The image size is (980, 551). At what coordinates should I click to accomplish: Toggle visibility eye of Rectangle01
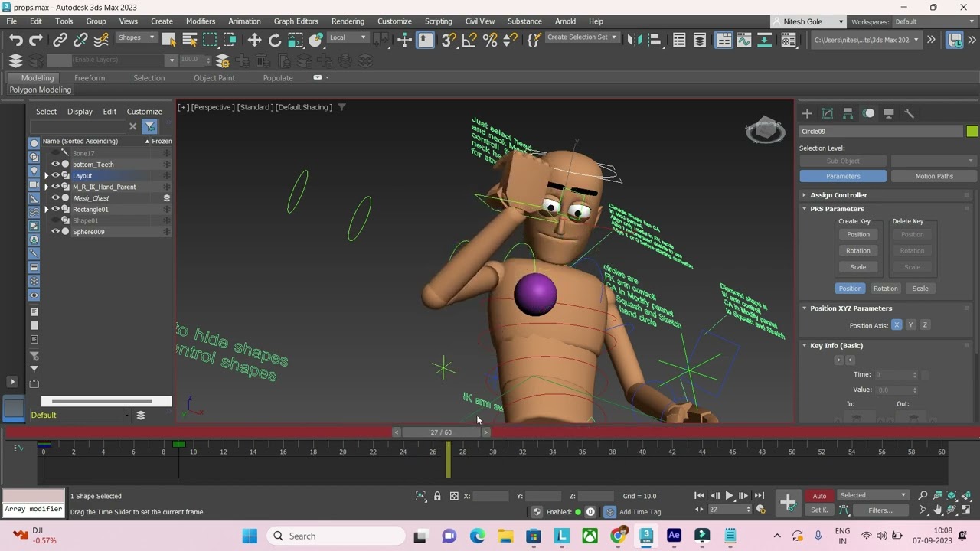point(55,209)
